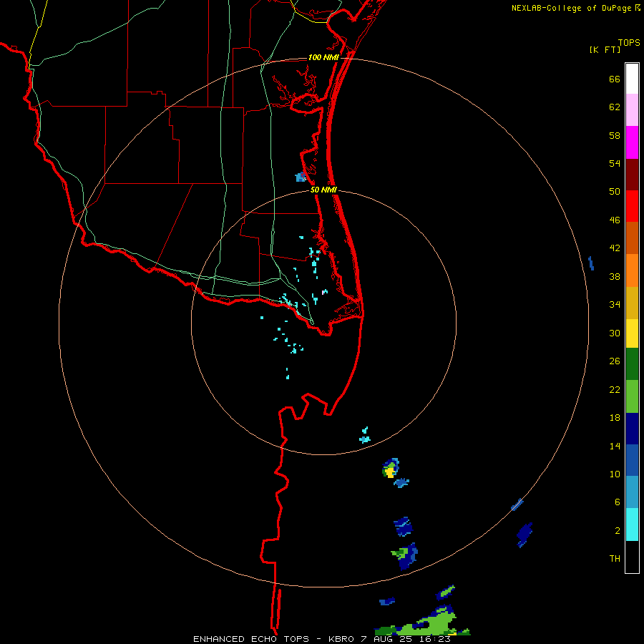
Task: Click the medium blue legend swatch
Action: [x=632, y=460]
